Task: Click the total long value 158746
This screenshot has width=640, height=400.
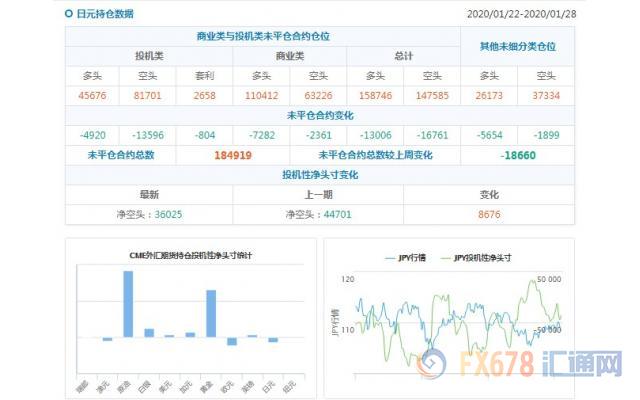Action: [x=376, y=96]
